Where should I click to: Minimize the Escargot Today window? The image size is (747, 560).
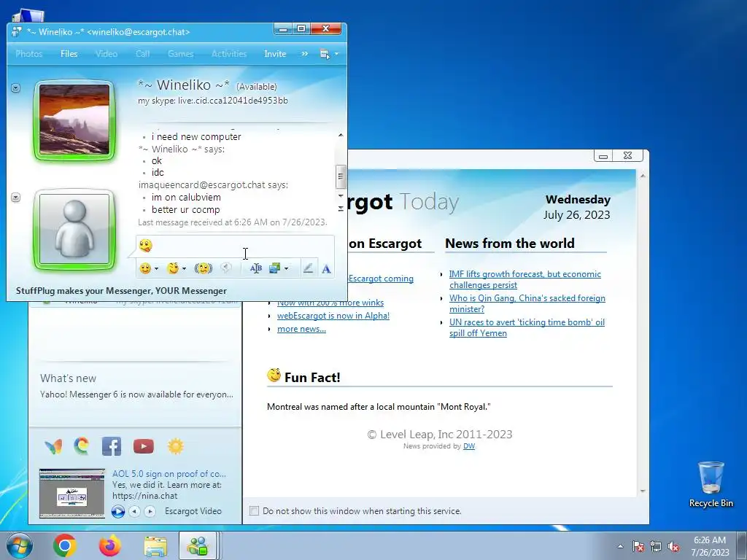(603, 156)
